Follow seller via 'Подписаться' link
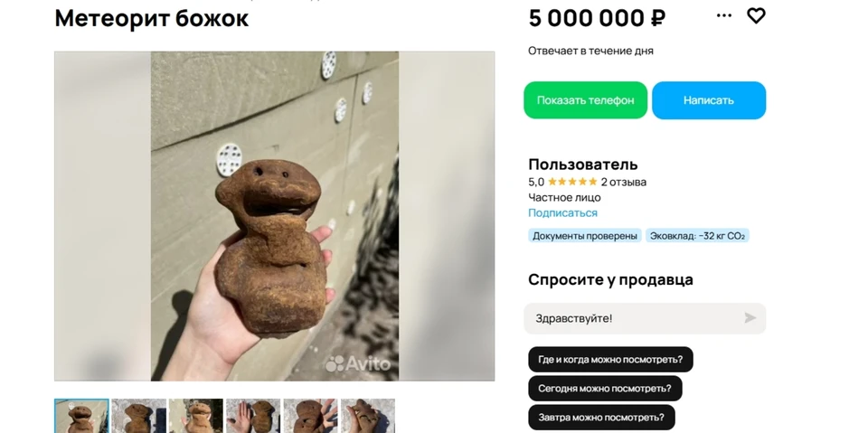The width and height of the screenshot is (868, 433). click(562, 213)
